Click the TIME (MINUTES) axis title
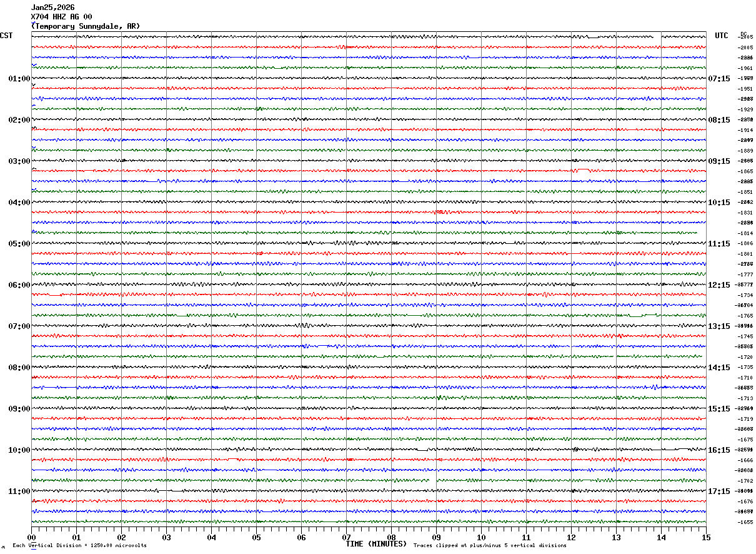The image size is (756, 554). tap(376, 544)
